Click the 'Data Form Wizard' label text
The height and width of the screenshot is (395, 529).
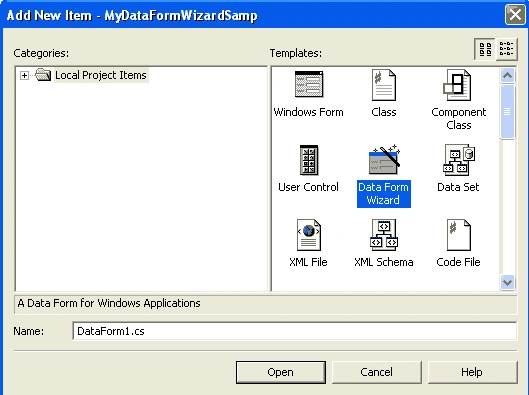(384, 194)
